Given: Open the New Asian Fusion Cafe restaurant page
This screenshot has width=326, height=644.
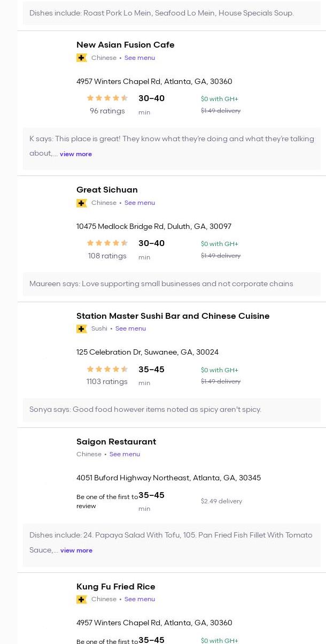Looking at the screenshot, I should click(x=125, y=45).
